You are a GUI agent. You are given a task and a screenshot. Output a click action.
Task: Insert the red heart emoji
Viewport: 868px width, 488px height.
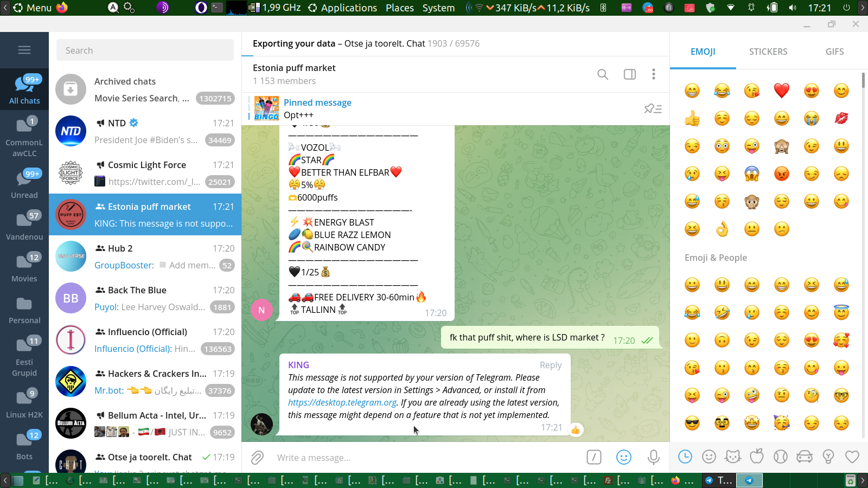point(782,91)
